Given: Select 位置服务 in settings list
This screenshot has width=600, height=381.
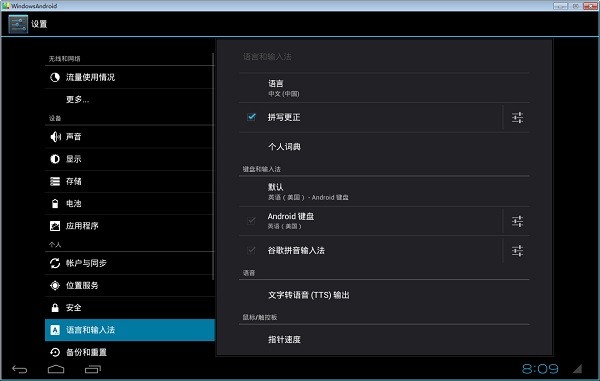Looking at the screenshot, I should (130, 285).
